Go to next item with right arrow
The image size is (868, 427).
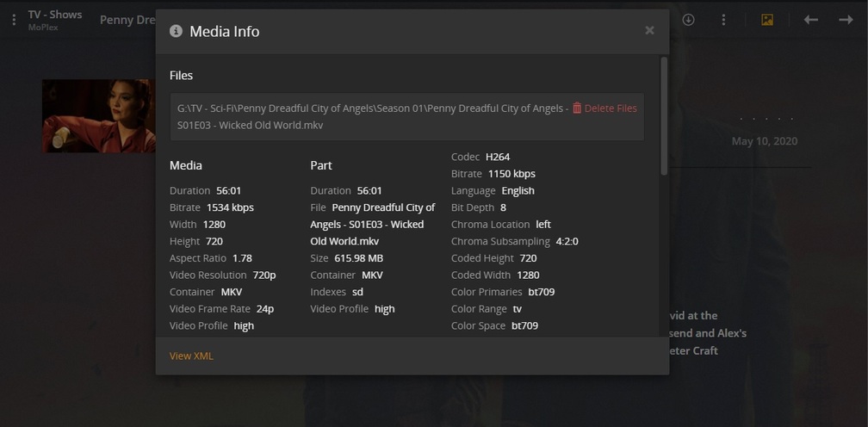(x=846, y=19)
